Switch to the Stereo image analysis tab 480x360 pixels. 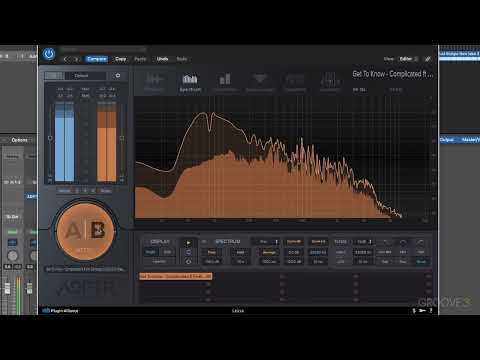[x=260, y=82]
